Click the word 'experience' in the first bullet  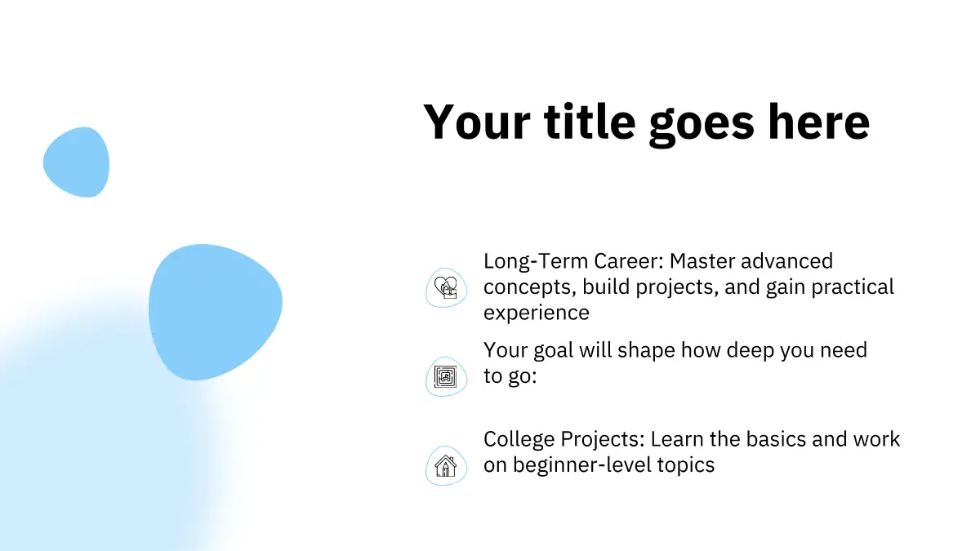pos(536,313)
